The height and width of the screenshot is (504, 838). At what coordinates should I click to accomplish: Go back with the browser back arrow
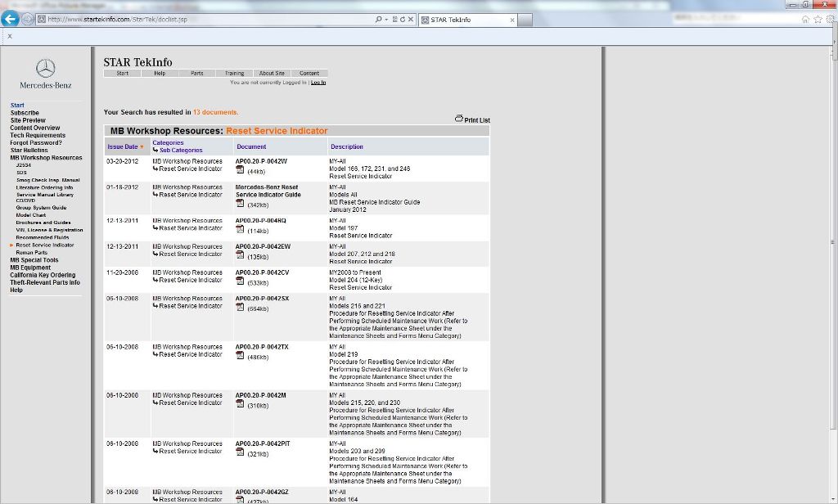pos(10,19)
